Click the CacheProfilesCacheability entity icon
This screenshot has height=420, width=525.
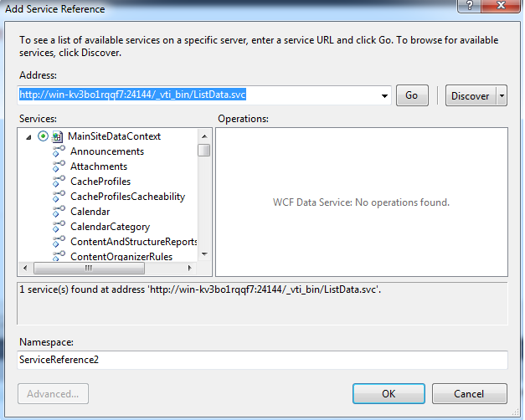click(59, 197)
